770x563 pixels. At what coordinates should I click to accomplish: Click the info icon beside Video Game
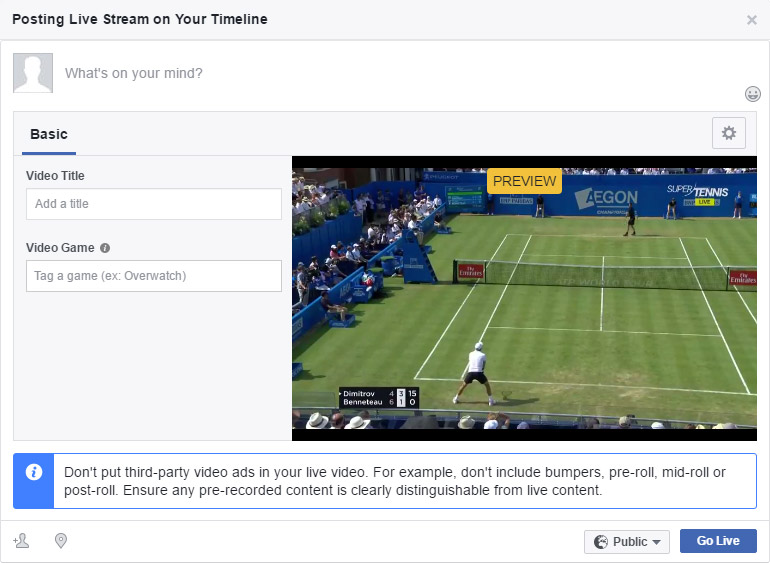[105, 248]
